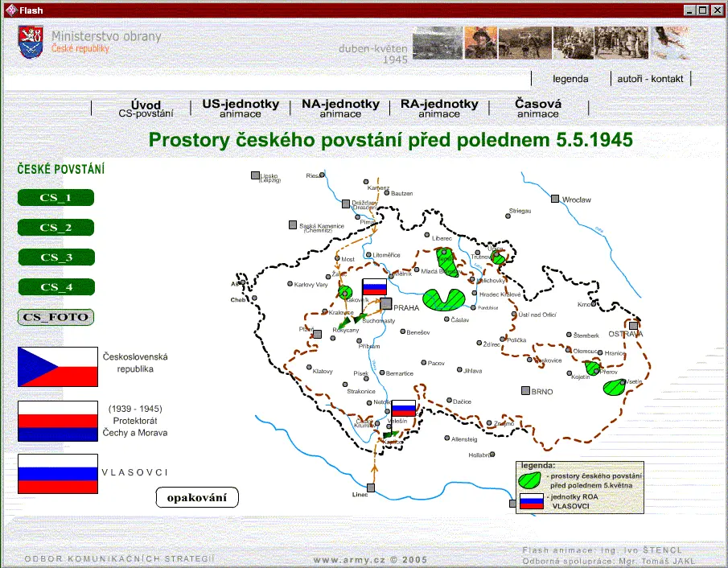This screenshot has height=568, width=728.
Task: Open the legenda menu item
Action: click(570, 79)
